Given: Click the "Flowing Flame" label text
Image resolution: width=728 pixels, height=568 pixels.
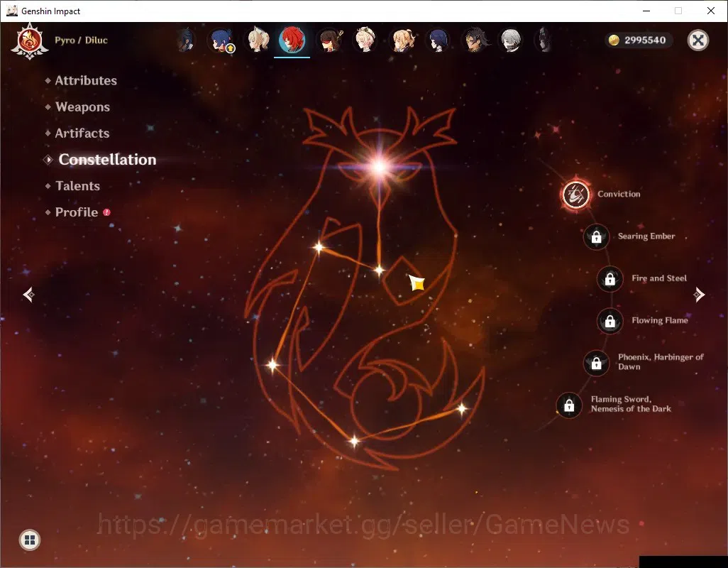Looking at the screenshot, I should [x=660, y=320].
